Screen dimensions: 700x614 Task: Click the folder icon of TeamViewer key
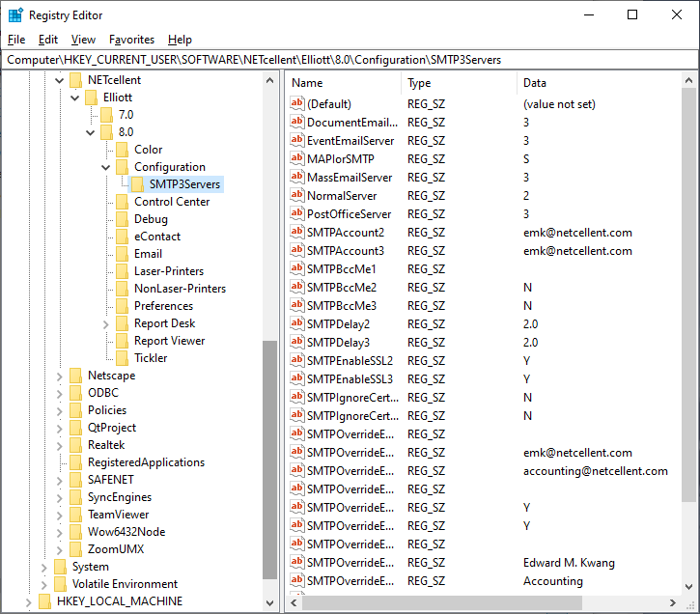click(75, 514)
